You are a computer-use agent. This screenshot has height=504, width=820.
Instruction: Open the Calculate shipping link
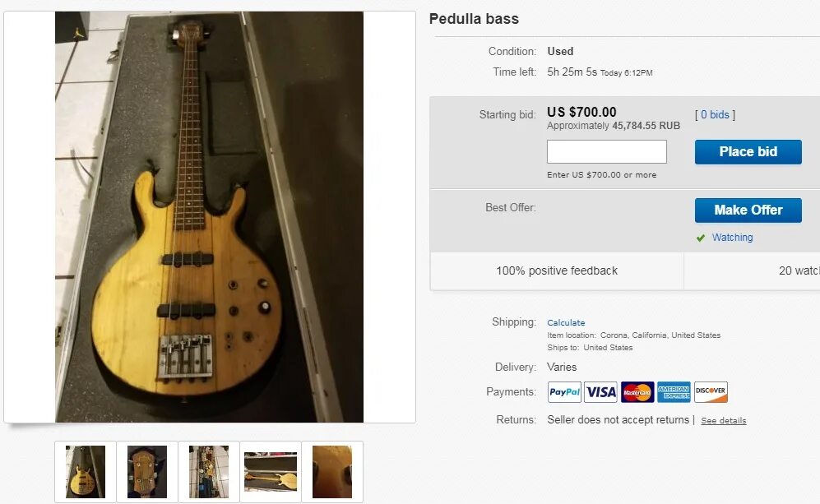566,322
